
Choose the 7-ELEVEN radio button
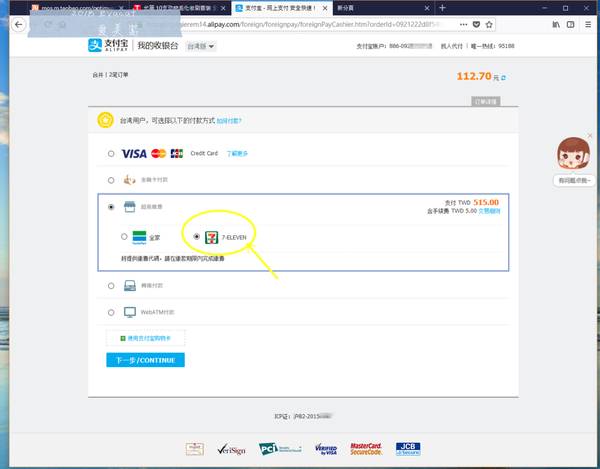[x=196, y=236]
